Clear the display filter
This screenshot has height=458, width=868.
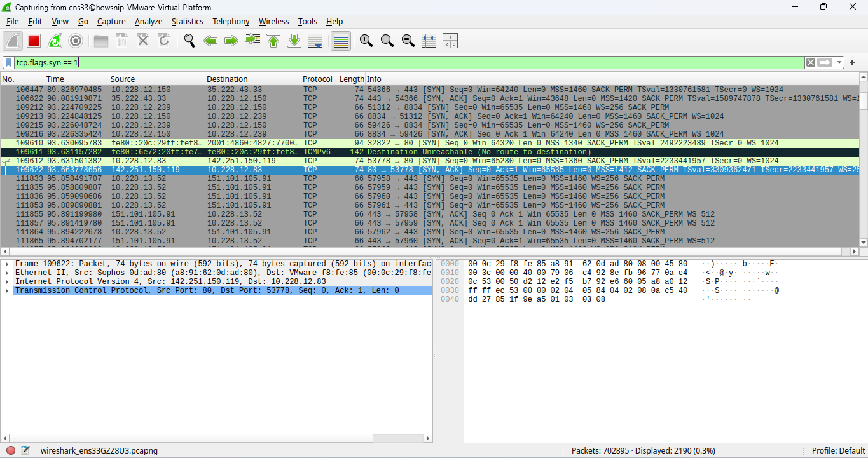point(810,62)
